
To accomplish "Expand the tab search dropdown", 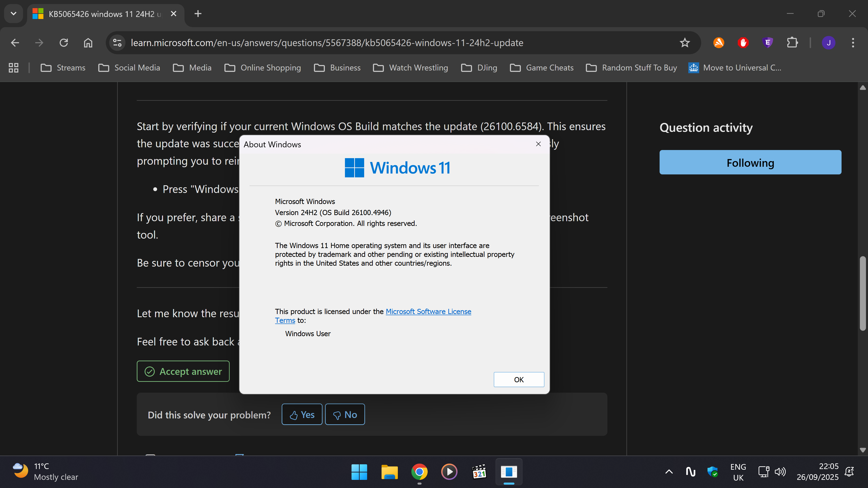I will coord(14,14).
